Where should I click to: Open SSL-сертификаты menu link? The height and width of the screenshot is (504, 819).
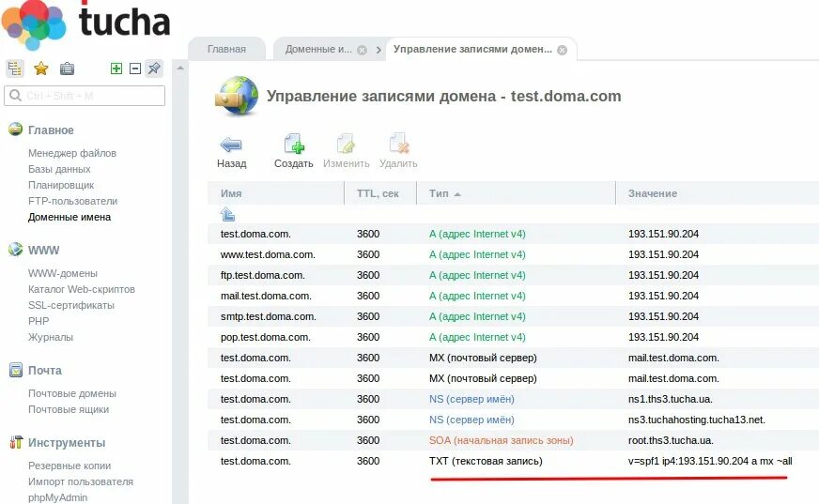[x=71, y=305]
